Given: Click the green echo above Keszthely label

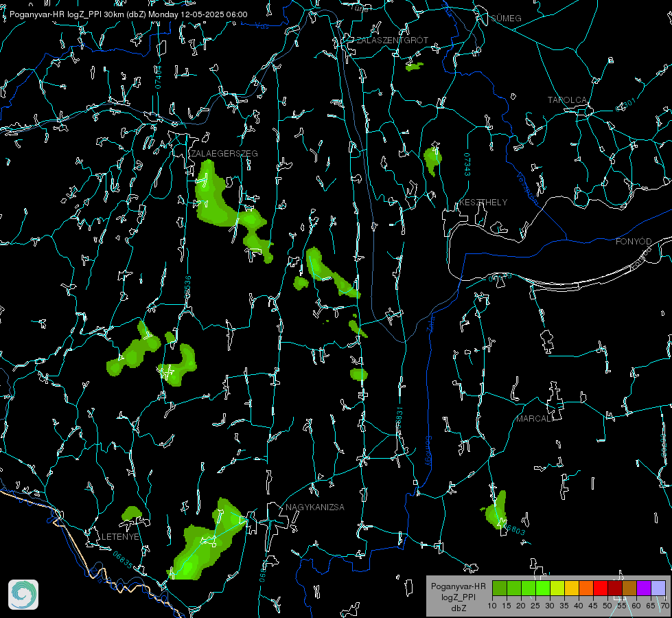Looking at the screenshot, I should (432, 159).
